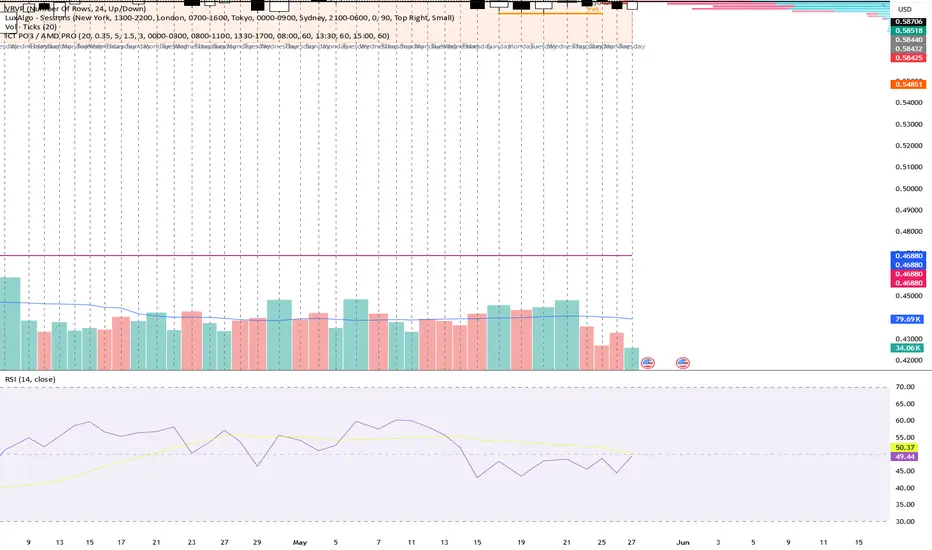Click the red 0.58425 price label

(x=908, y=58)
